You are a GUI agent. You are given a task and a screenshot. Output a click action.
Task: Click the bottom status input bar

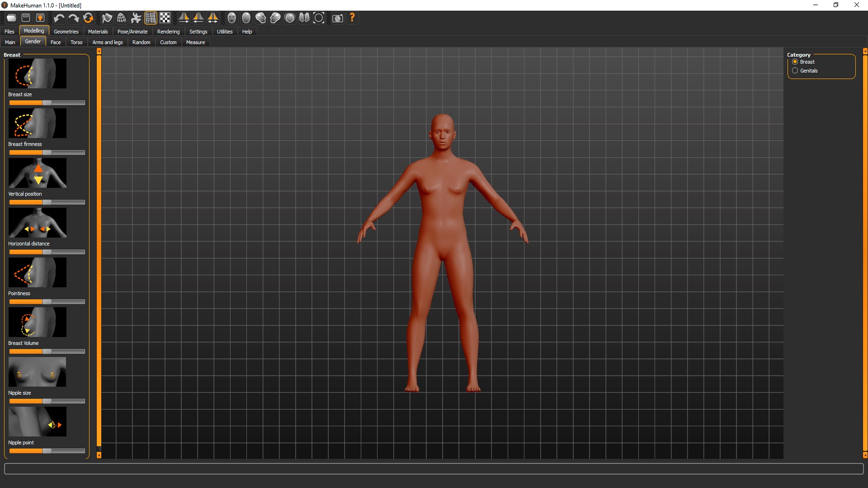coord(434,469)
